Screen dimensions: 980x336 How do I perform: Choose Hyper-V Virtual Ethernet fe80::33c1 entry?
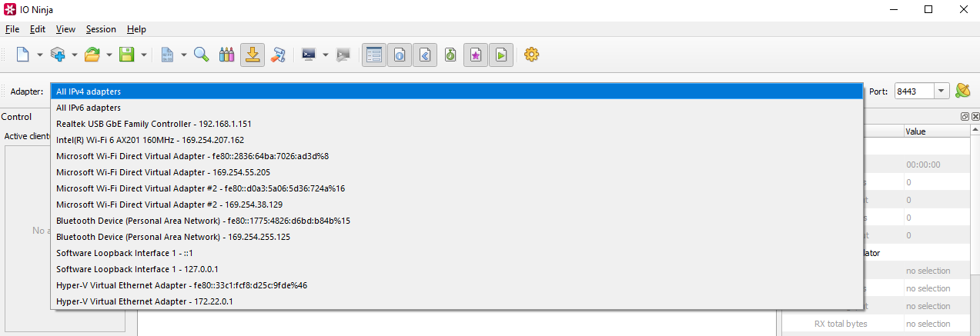click(x=457, y=285)
